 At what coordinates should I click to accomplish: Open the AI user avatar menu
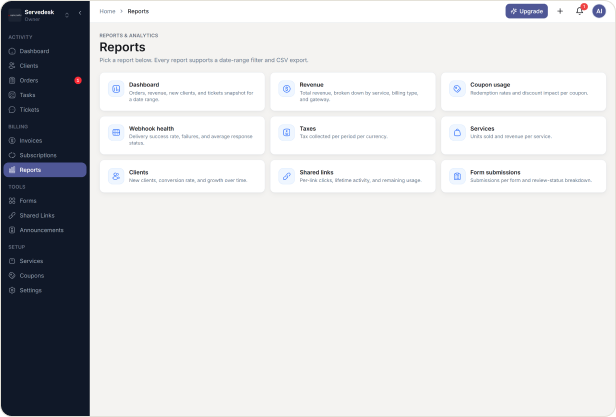click(599, 11)
